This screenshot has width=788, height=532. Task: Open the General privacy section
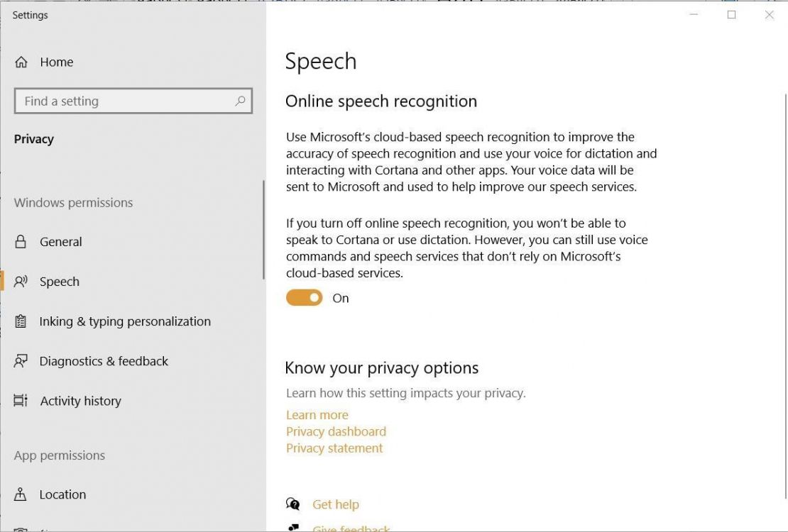60,241
